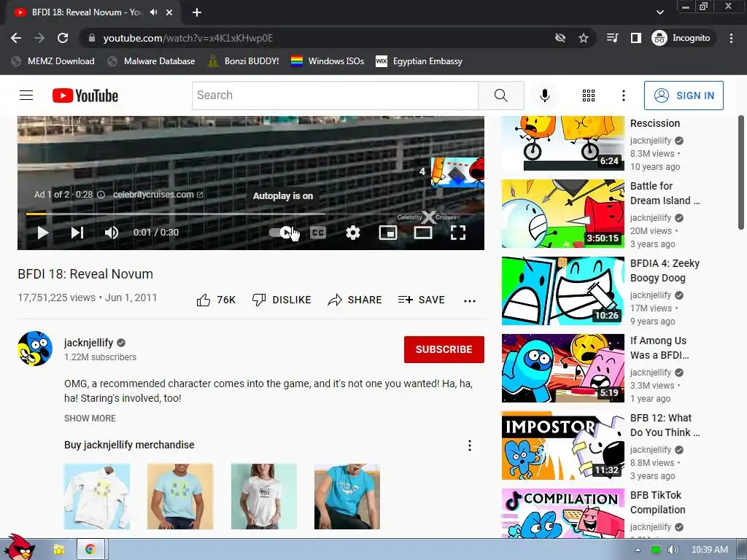Open Egyptian Embassy bookmark
Image resolution: width=747 pixels, height=560 pixels.
pos(419,61)
